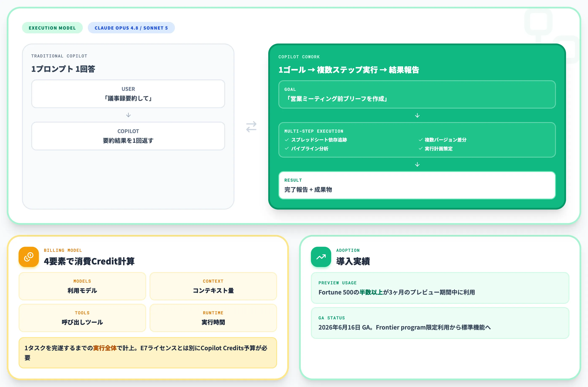Select the COPILOT 要約結果を1回返す card
The image size is (588, 387).
128,136
